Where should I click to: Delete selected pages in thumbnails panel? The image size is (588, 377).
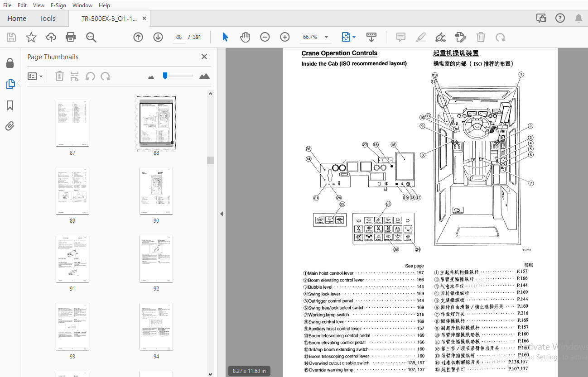click(59, 76)
